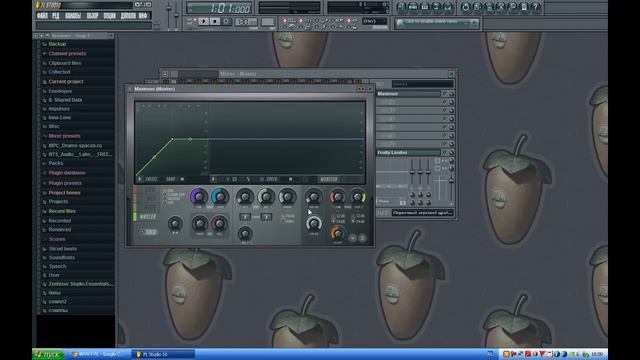Open the РЕД menu
The width and height of the screenshot is (640, 360).
click(56, 16)
